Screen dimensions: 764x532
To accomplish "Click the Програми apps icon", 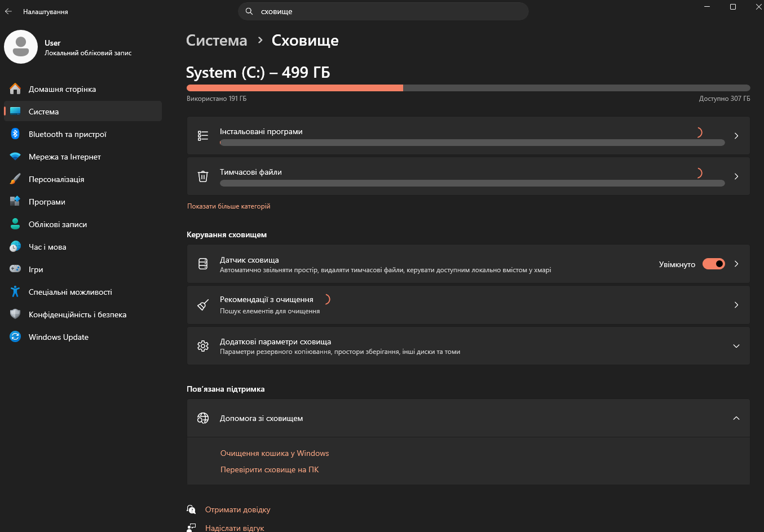I will (x=15, y=202).
